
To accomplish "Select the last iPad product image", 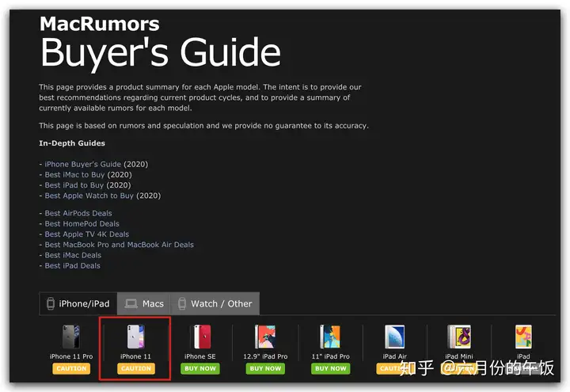I will click(523, 337).
